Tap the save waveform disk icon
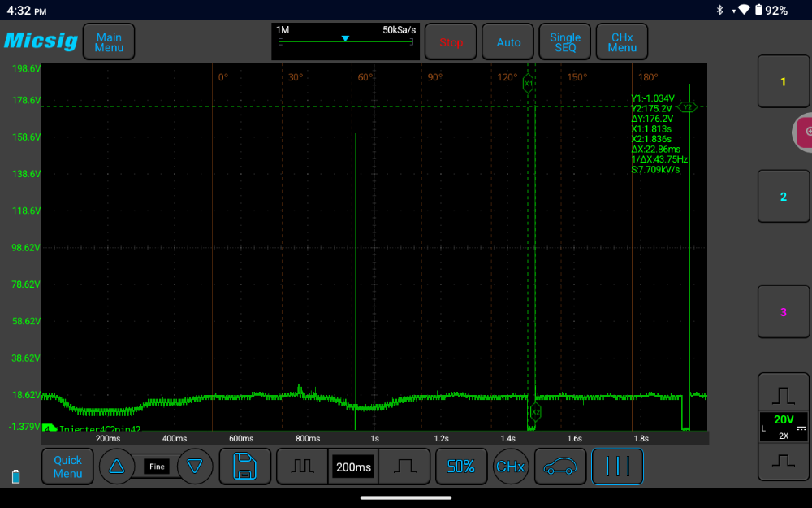Viewport: 812px width, 508px height. [245, 467]
